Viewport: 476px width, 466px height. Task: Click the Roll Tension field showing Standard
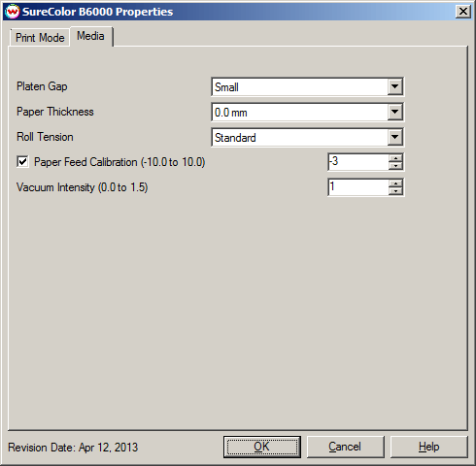pyautogui.click(x=307, y=137)
